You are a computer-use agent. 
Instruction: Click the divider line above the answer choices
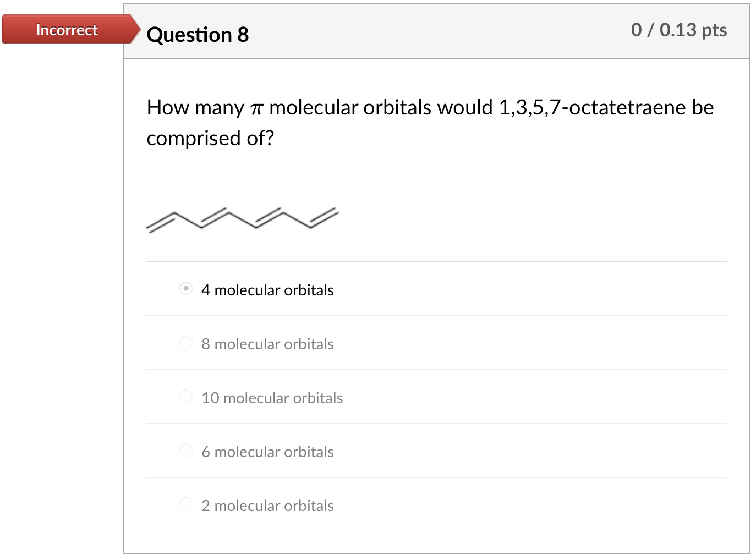click(x=437, y=261)
